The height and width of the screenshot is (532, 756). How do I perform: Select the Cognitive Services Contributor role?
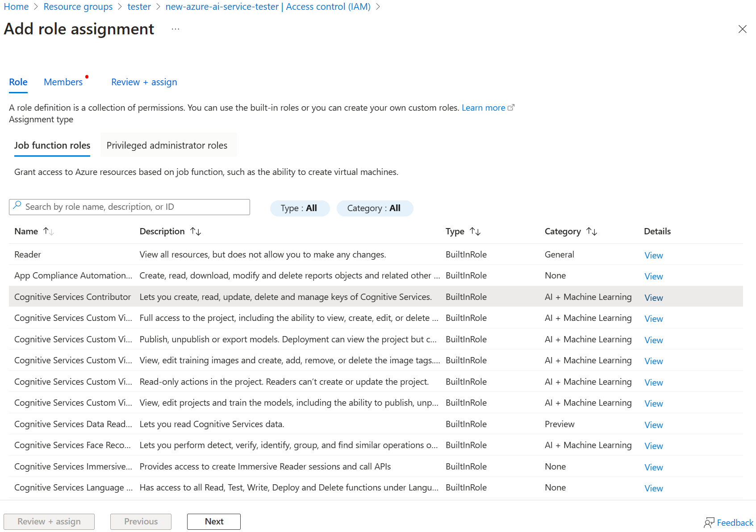pos(376,297)
